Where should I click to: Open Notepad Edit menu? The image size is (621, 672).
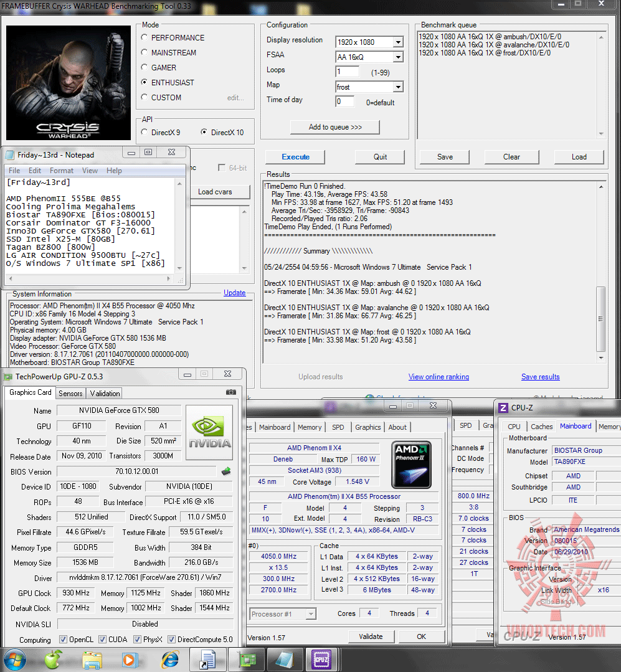click(x=35, y=171)
